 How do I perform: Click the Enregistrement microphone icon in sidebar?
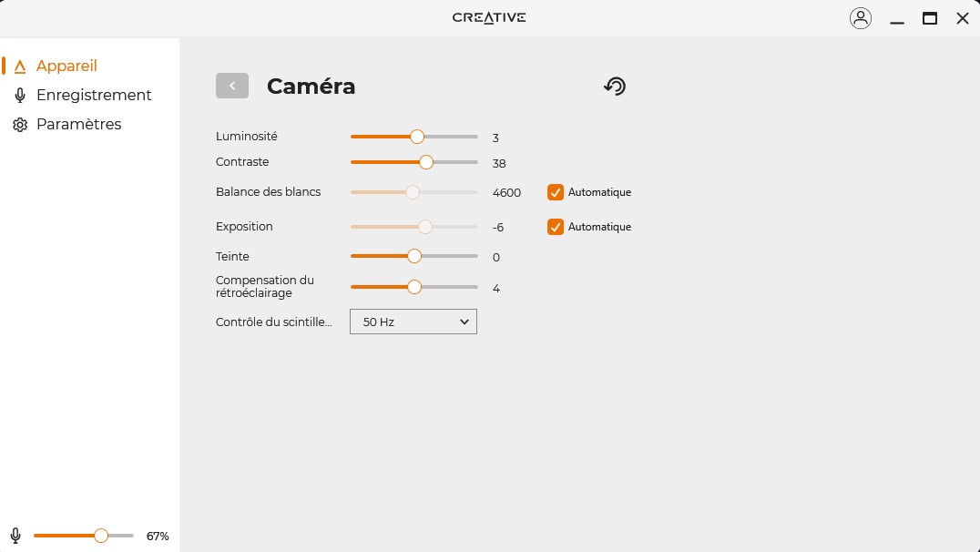[x=20, y=96]
